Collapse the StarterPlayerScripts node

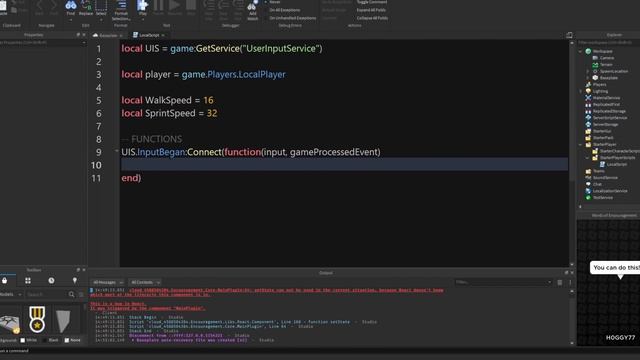588,158
